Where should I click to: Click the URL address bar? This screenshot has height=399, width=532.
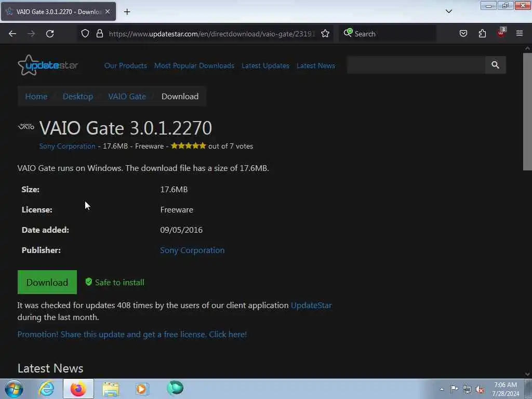click(212, 34)
